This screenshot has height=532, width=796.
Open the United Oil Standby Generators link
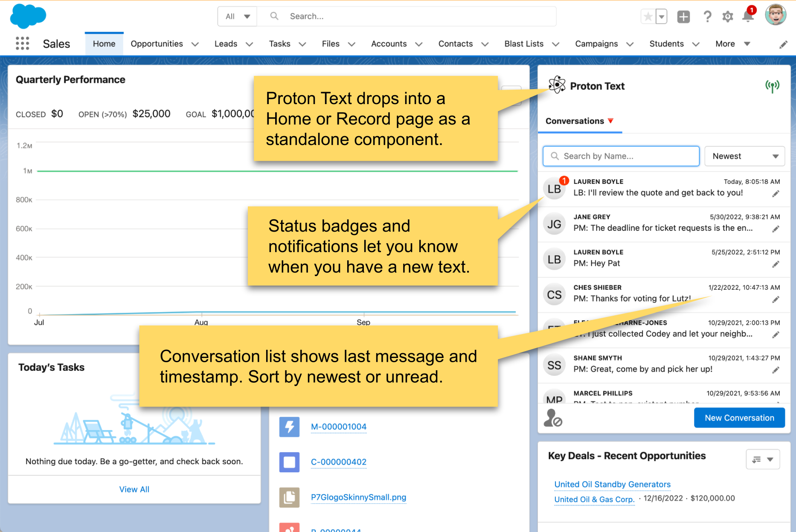[x=612, y=484]
